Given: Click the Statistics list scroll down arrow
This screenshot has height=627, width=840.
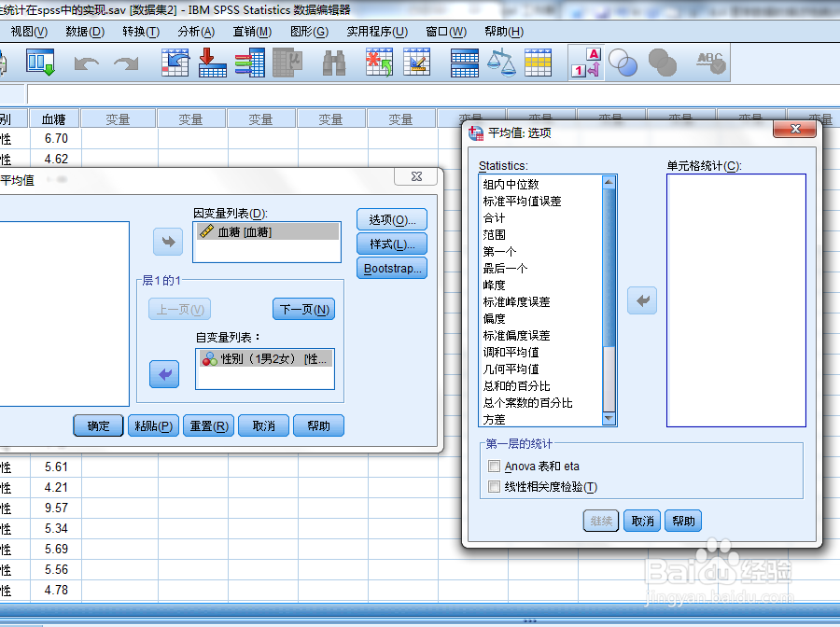Looking at the screenshot, I should click(x=609, y=418).
